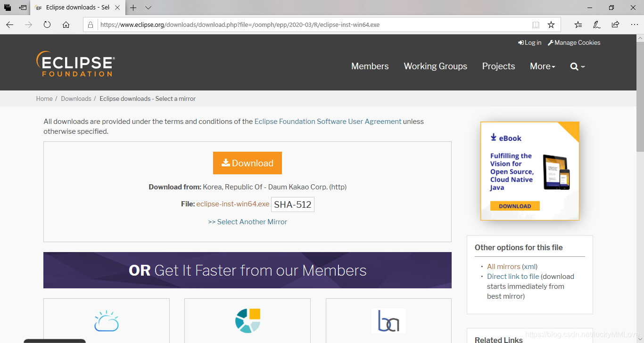Viewport: 644px width, 343px height.
Task: Add page to favorites star icon
Action: 551,24
